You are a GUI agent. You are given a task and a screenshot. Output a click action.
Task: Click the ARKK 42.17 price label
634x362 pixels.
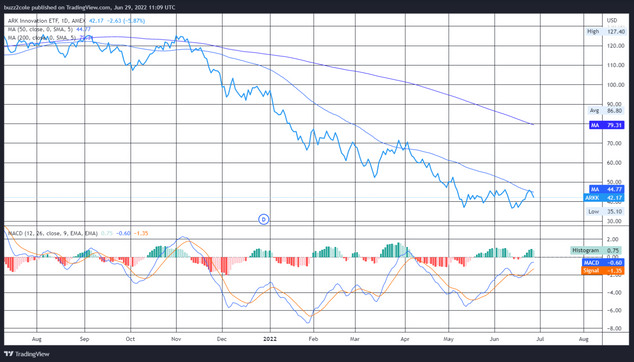(604, 198)
